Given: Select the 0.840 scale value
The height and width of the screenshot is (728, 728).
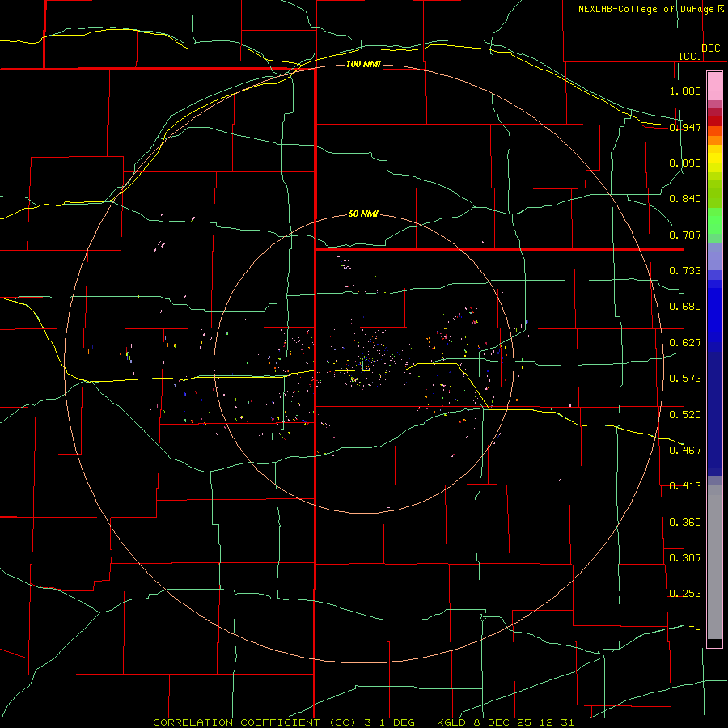Looking at the screenshot, I should pyautogui.click(x=685, y=199).
